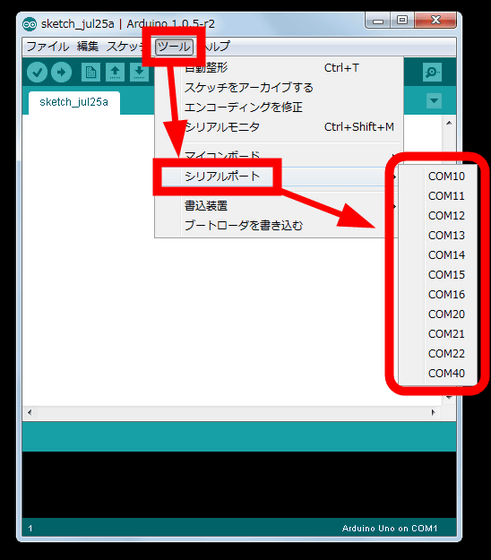Open the Serial Monitor magnifier icon
This screenshot has width=491, height=560.
click(432, 72)
